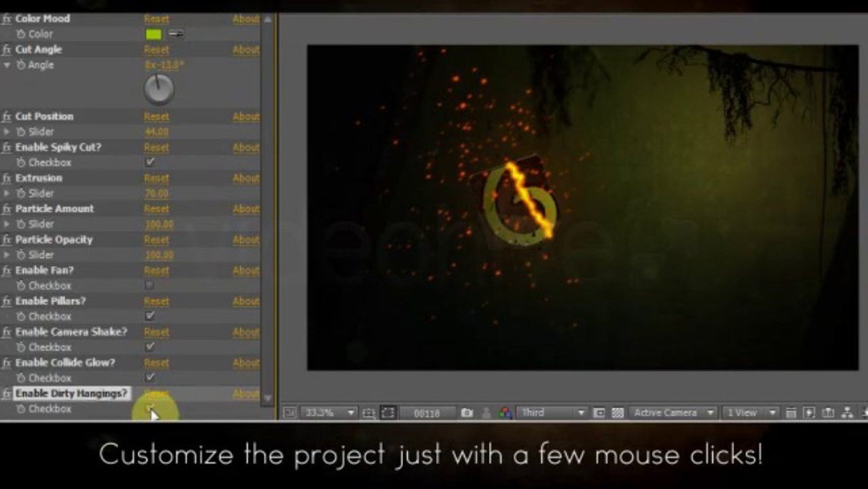Click the Angle value text

pos(164,65)
